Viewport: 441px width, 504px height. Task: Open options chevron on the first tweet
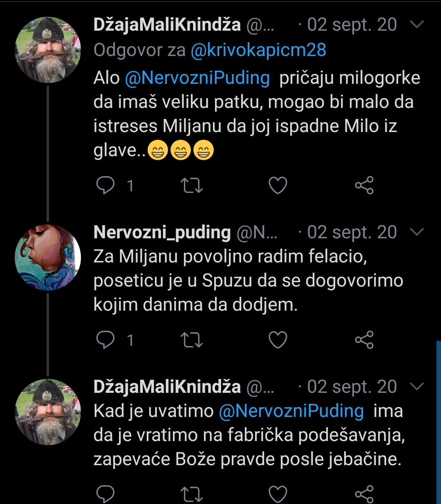coord(416,25)
